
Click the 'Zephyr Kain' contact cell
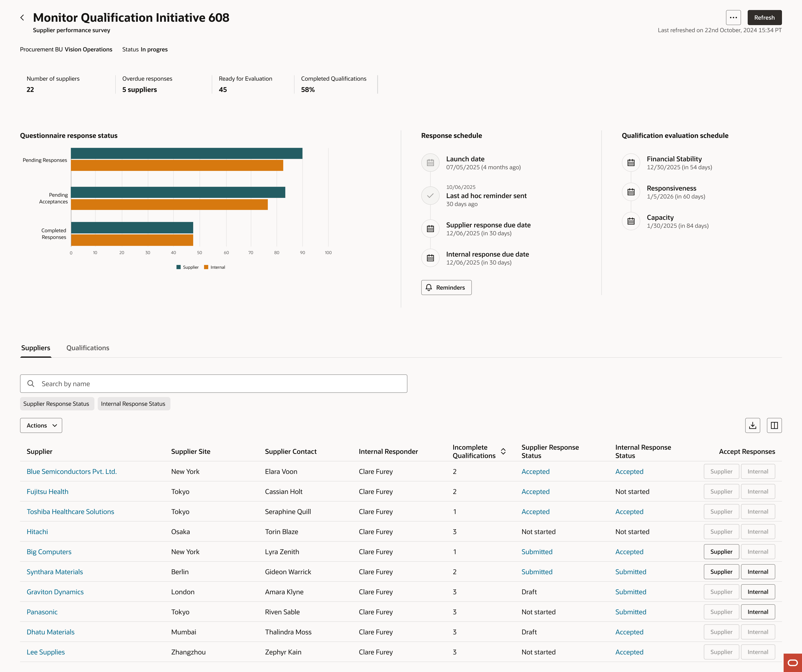(283, 652)
